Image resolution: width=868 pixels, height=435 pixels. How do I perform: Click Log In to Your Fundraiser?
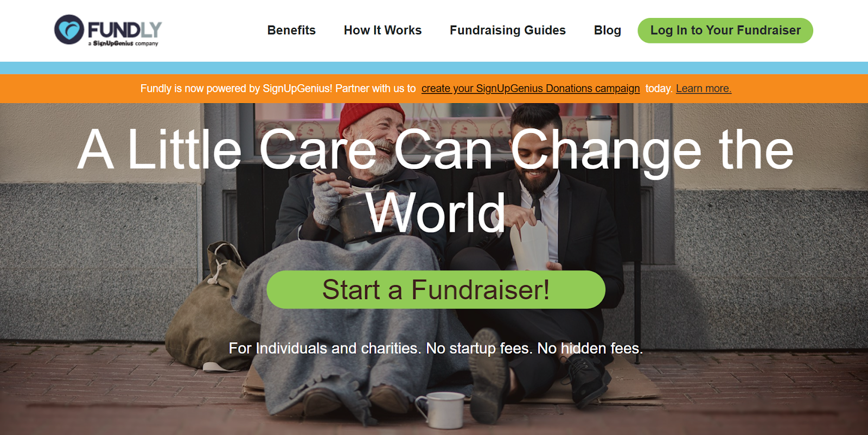(x=725, y=30)
